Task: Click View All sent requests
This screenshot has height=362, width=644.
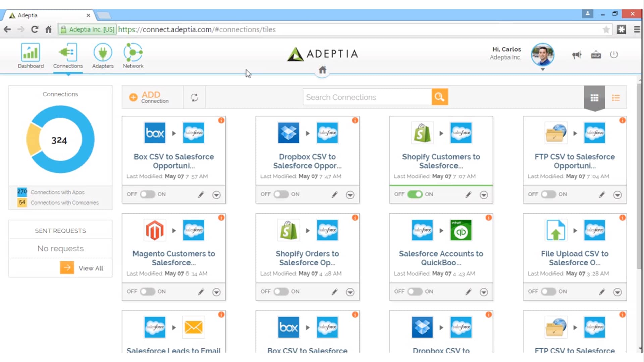Action: pos(91,268)
